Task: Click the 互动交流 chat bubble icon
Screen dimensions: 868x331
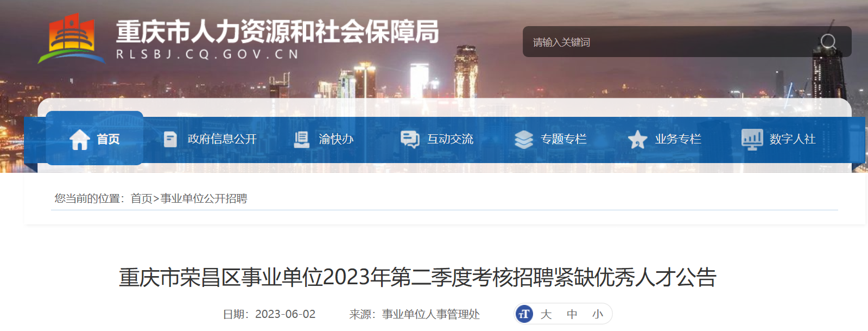Action: 410,140
